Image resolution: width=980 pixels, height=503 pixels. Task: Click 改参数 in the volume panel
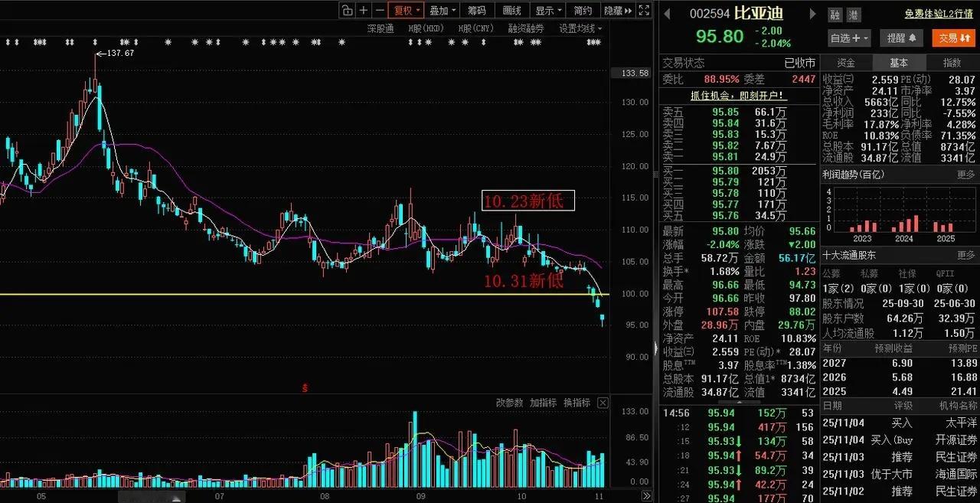[x=509, y=403]
